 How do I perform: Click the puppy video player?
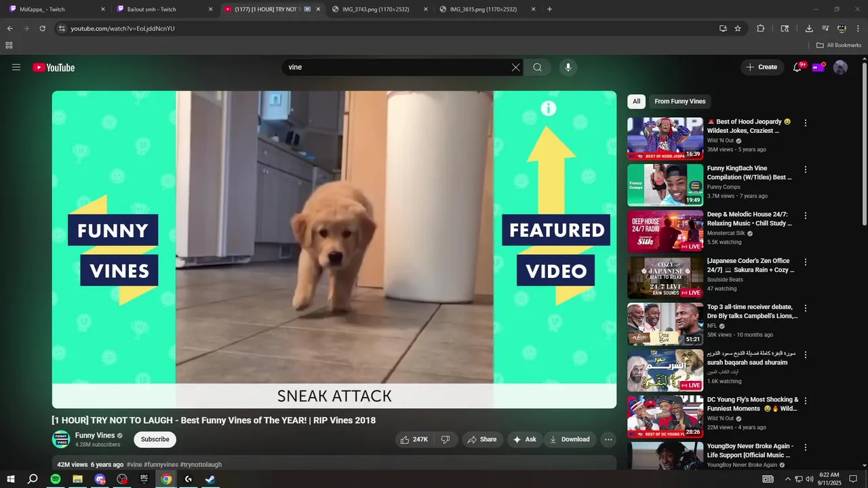click(334, 249)
